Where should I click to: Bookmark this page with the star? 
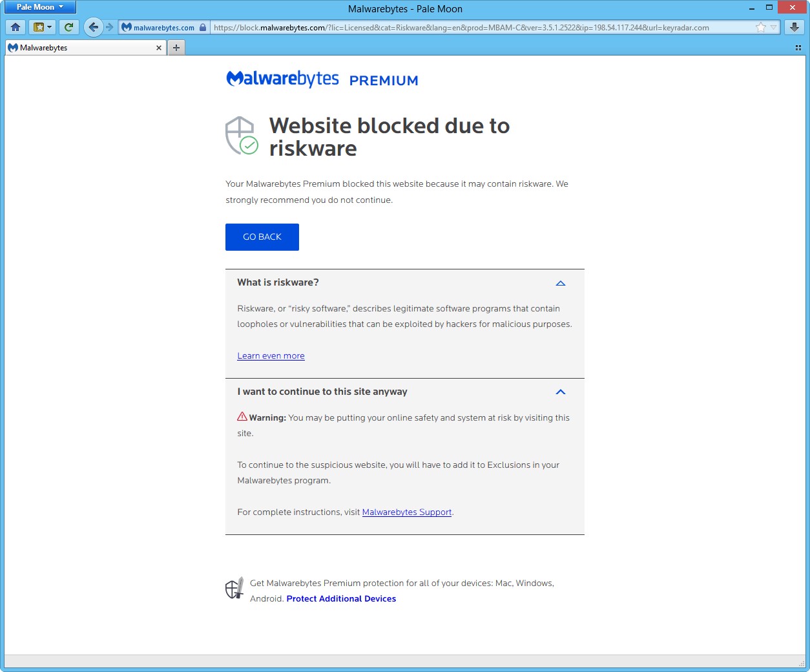pos(761,27)
